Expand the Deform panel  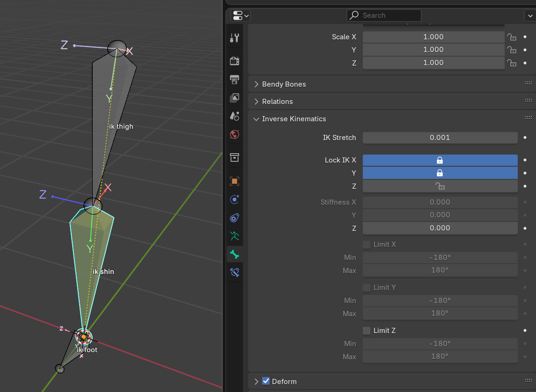[257, 381]
